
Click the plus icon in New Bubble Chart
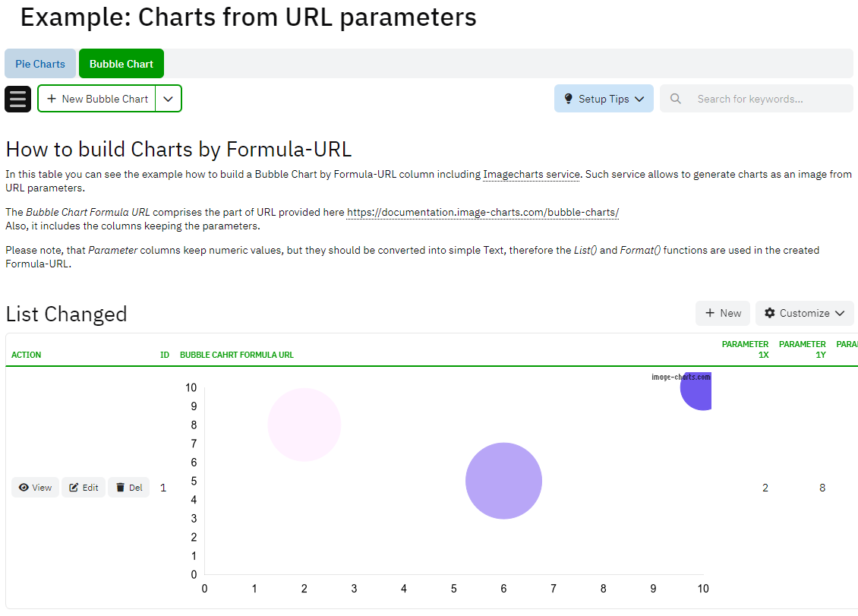[52, 99]
